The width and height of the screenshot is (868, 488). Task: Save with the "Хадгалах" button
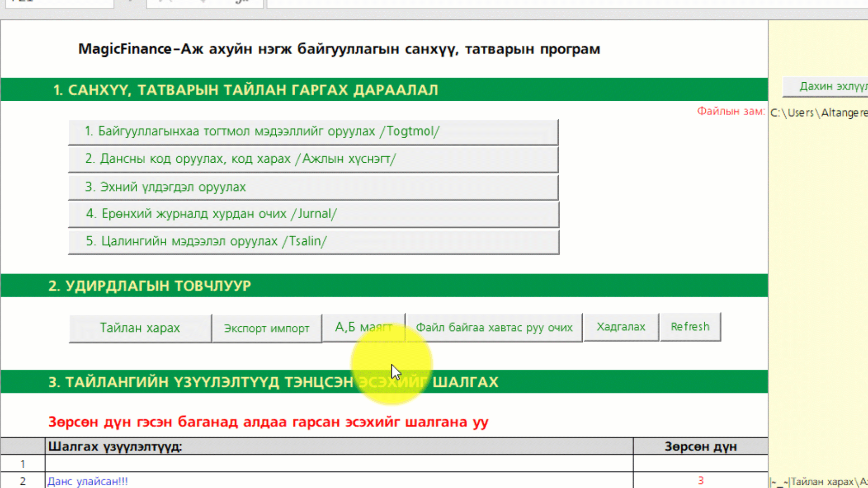[621, 326]
